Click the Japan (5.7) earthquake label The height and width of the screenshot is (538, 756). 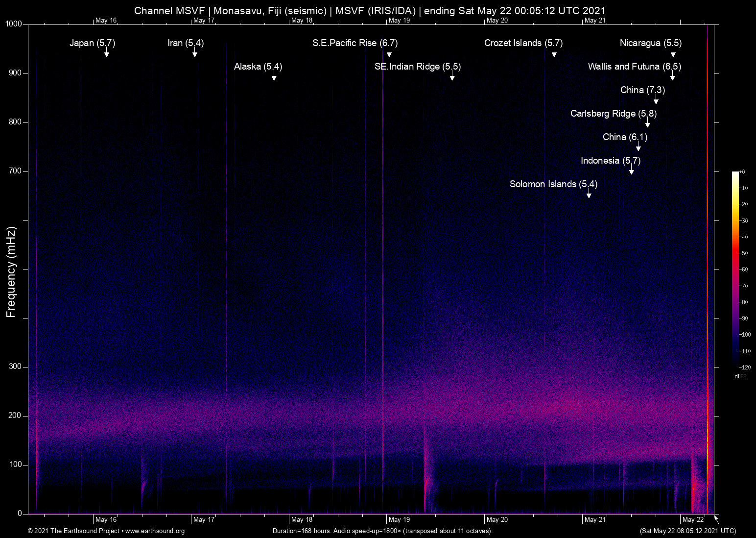(92, 43)
